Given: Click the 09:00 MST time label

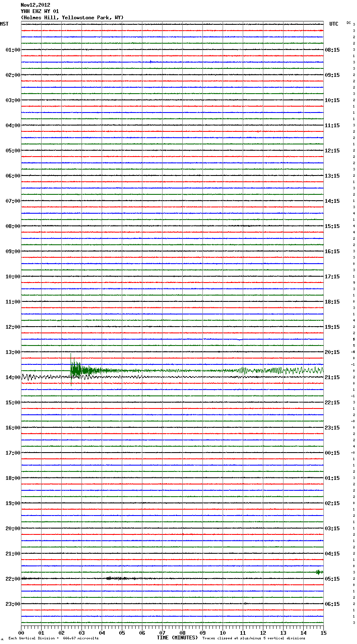Looking at the screenshot, I should click(x=13, y=251).
